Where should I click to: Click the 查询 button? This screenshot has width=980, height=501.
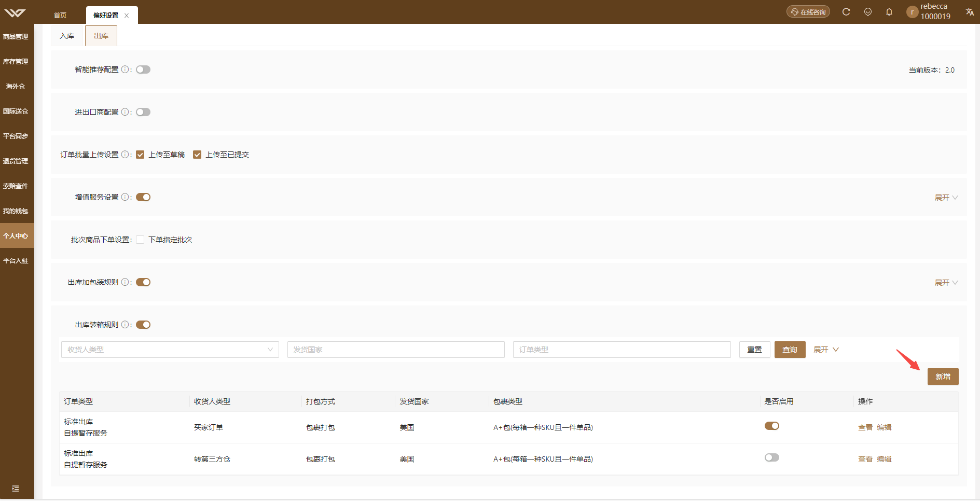pos(790,350)
